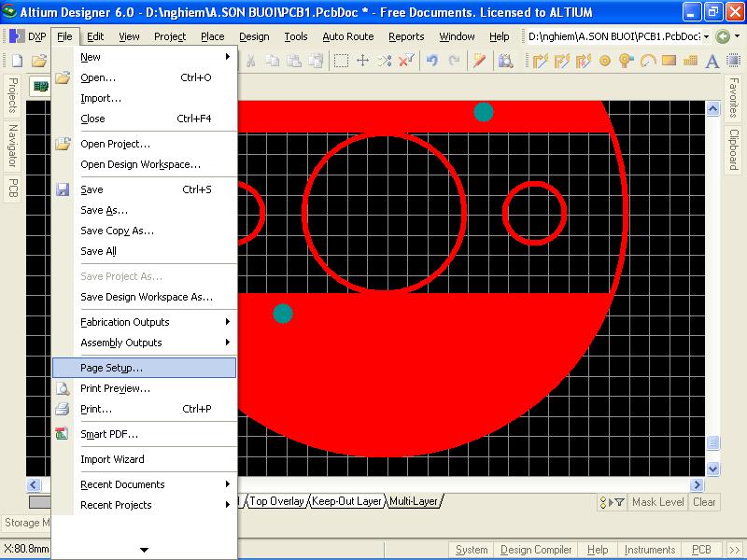
Task: Click the Interactive Routing icon
Action: pyautogui.click(x=541, y=61)
